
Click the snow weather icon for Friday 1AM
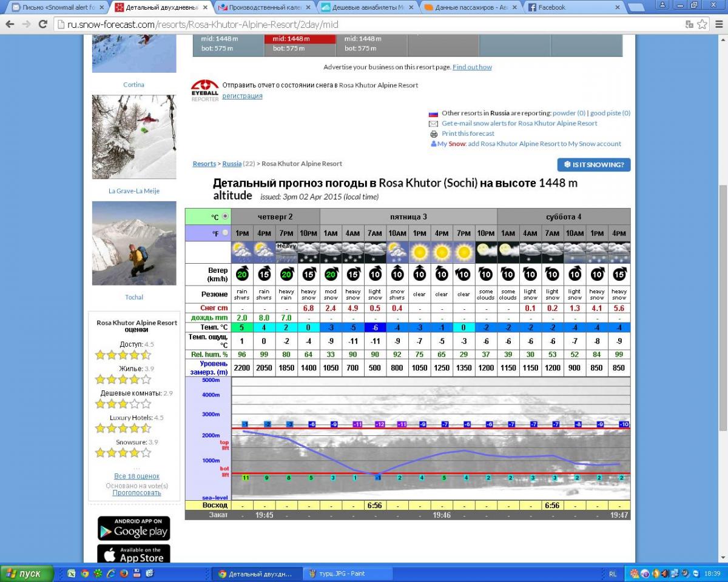[x=331, y=252]
